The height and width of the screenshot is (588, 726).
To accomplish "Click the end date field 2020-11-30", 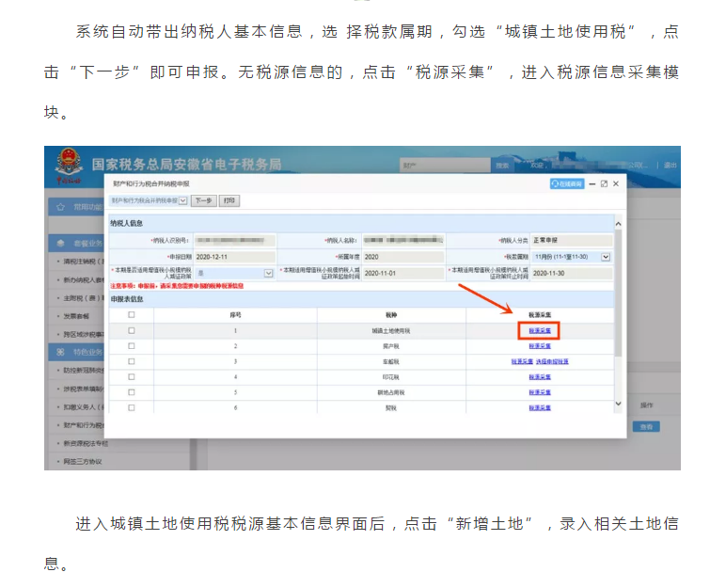I will [x=572, y=274].
